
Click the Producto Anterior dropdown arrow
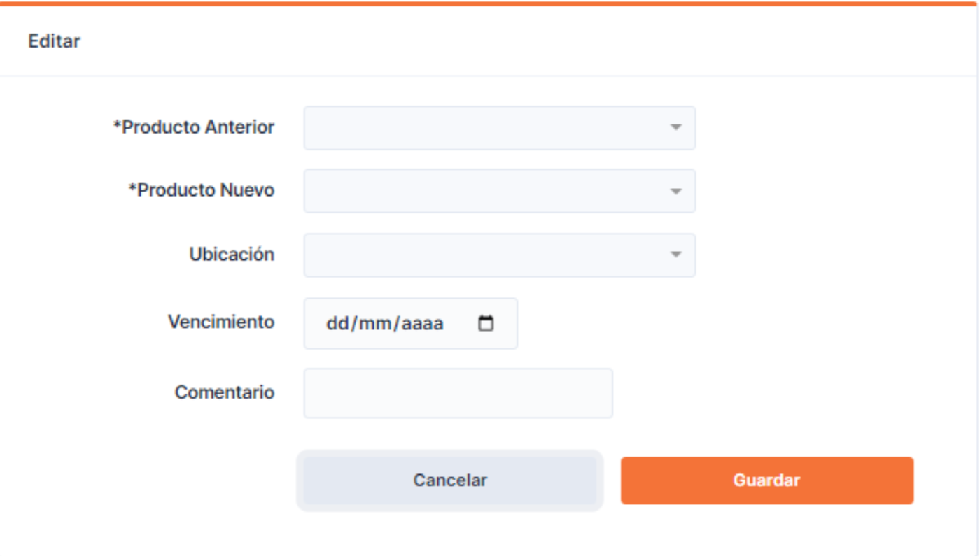point(675,128)
